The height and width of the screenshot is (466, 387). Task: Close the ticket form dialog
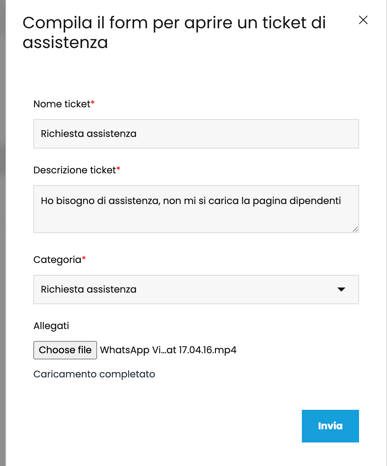tap(363, 20)
